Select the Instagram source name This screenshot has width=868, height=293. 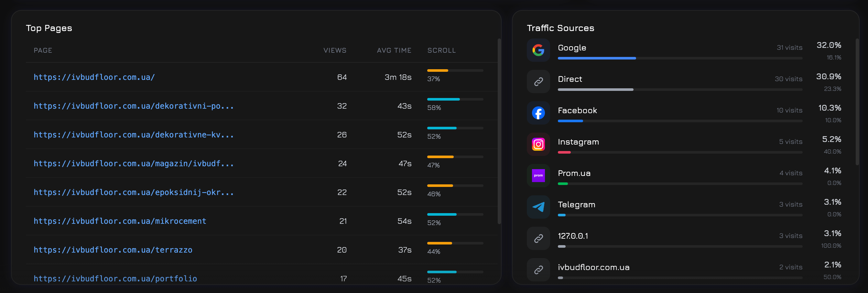[578, 142]
